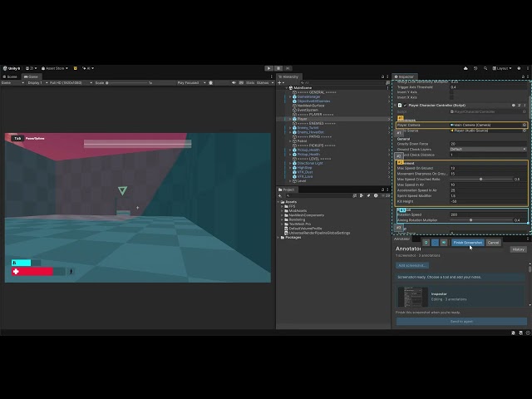Toggle Gizmos in the Game view

pos(263,83)
